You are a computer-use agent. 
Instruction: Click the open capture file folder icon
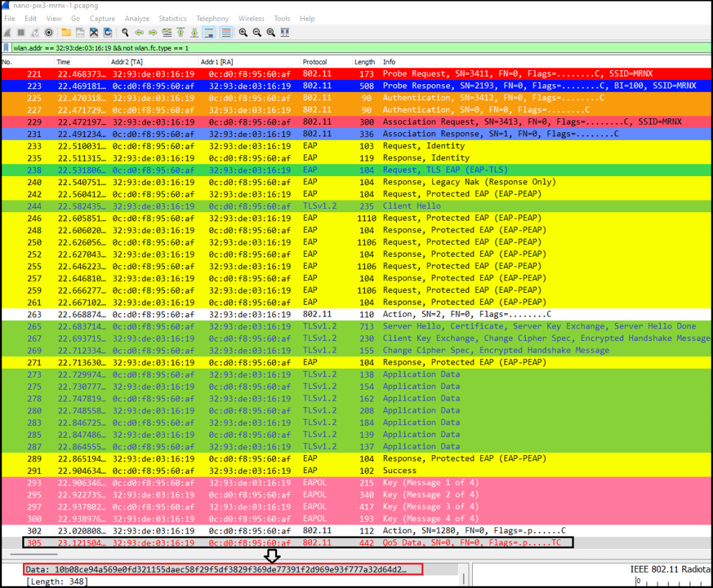click(66, 33)
